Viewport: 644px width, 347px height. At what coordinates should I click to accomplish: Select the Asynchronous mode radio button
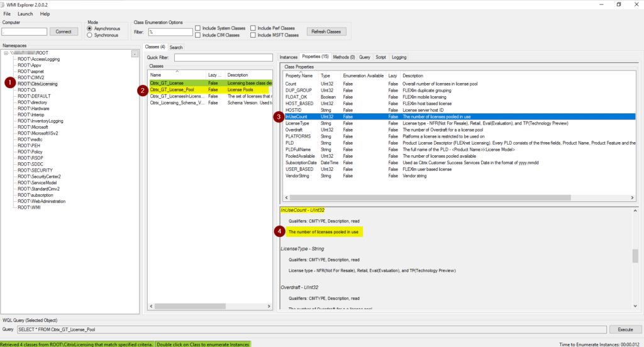point(90,28)
